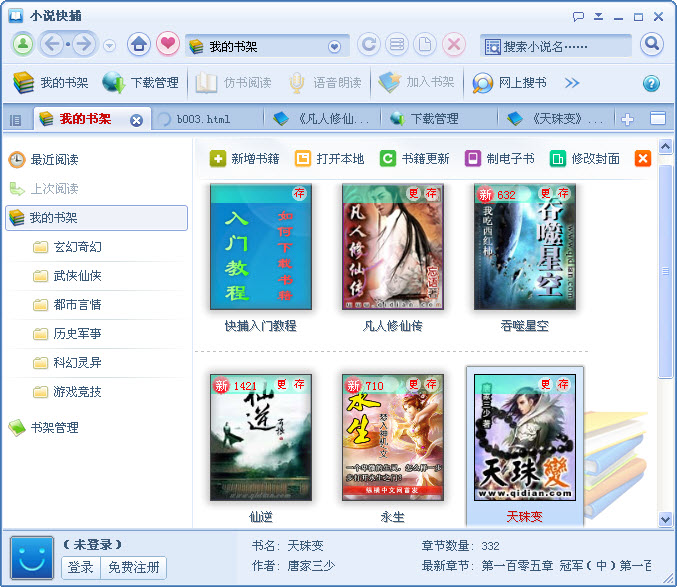Open 下载管理 from the toolbar
This screenshot has width=677, height=587.
(141, 82)
